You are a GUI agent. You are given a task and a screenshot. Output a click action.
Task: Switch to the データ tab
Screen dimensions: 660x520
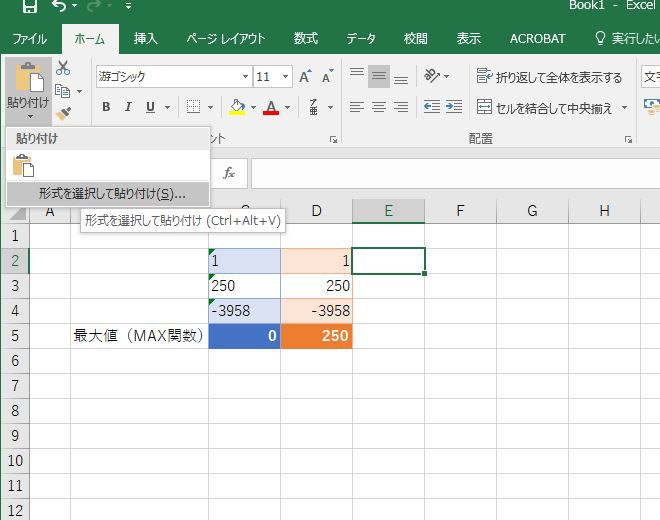point(361,39)
